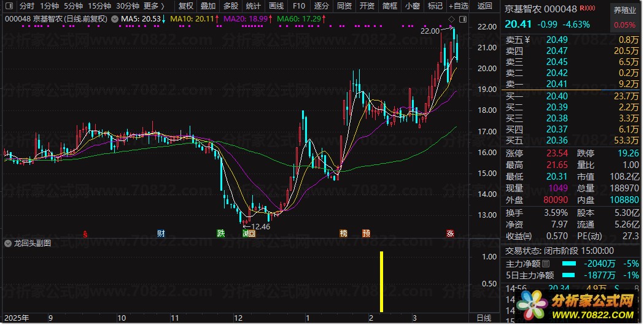644x325 pixels.
Task: Click the red $ event marker
Action: pyautogui.click(x=85, y=233)
